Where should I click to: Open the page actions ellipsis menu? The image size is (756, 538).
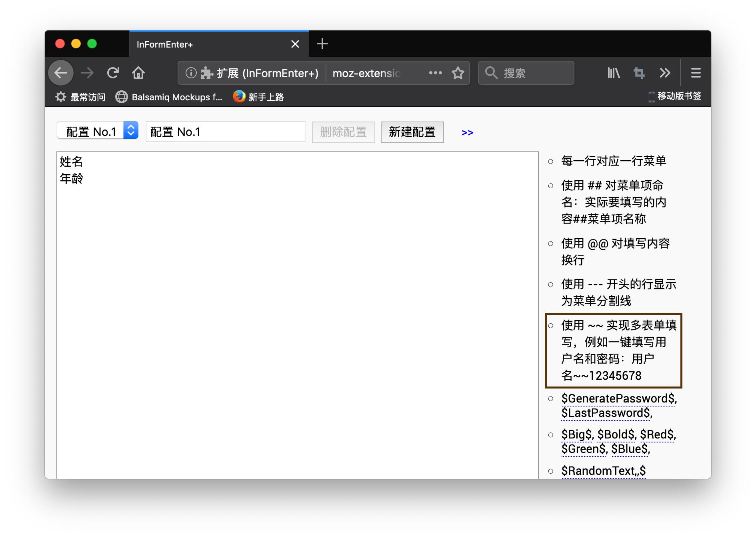435,73
